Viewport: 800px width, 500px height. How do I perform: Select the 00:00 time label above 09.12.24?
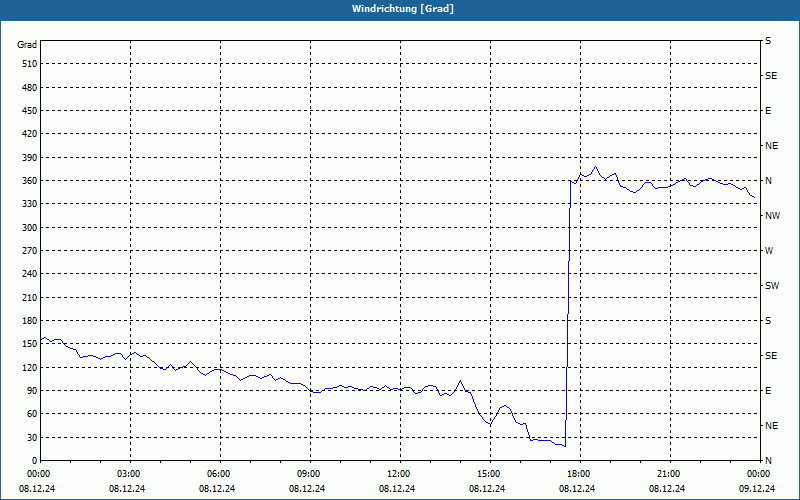(x=759, y=473)
